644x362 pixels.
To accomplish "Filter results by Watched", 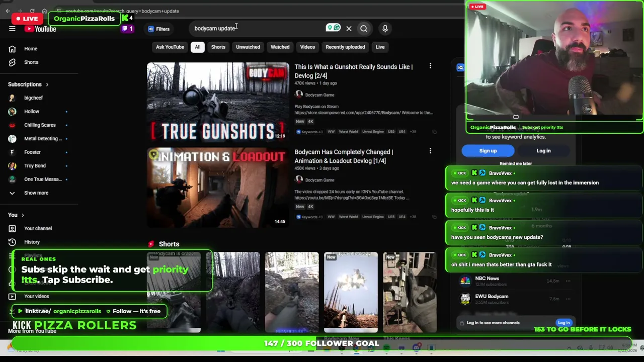I will pos(280,47).
